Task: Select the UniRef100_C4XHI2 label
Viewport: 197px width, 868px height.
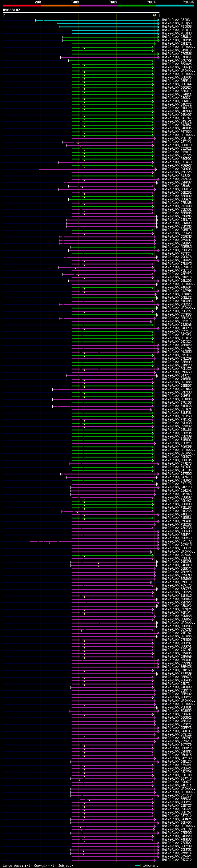Action: point(177,50)
